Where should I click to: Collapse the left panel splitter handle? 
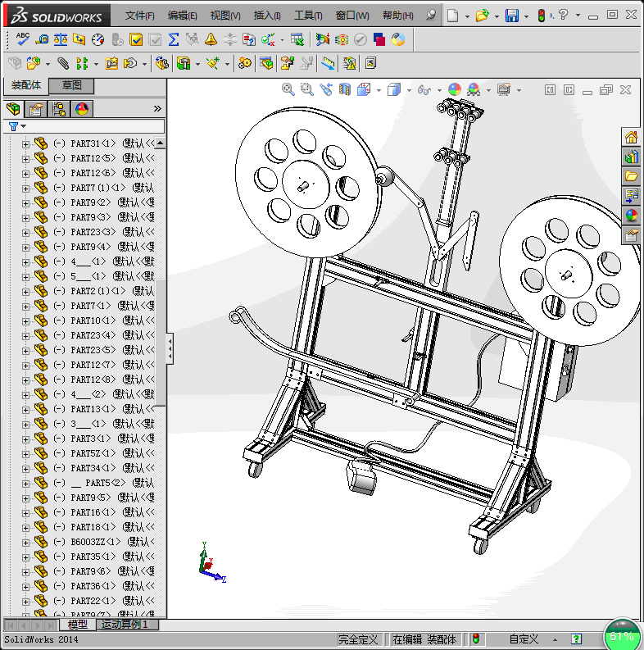[170, 348]
